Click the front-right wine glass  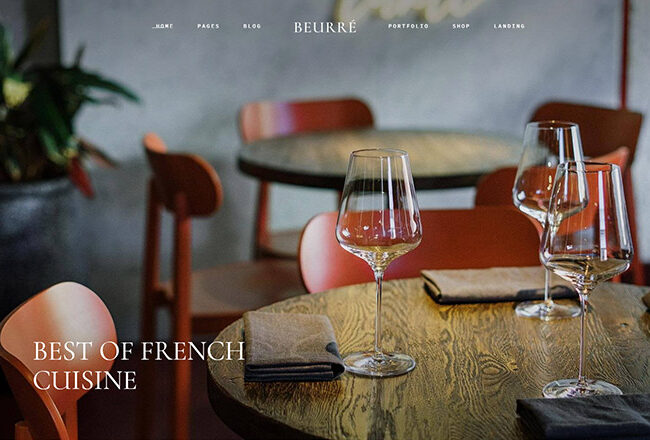(x=585, y=278)
